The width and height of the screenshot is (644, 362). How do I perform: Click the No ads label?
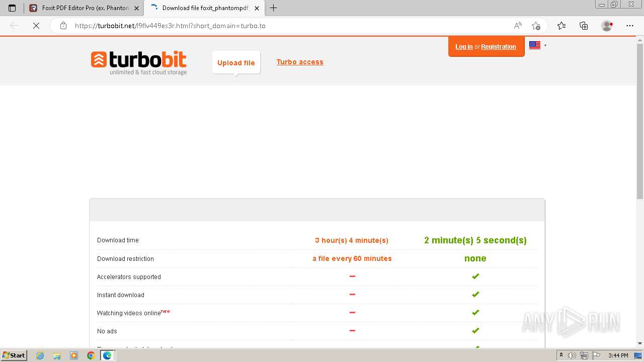point(107,331)
